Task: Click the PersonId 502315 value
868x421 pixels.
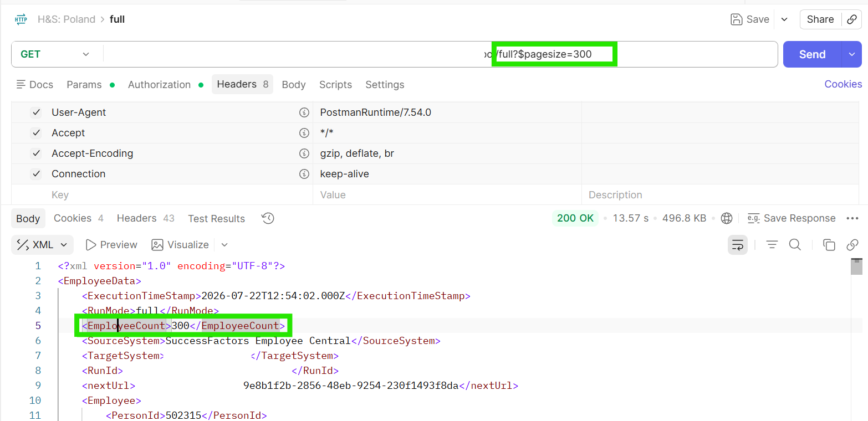Action: (x=183, y=415)
